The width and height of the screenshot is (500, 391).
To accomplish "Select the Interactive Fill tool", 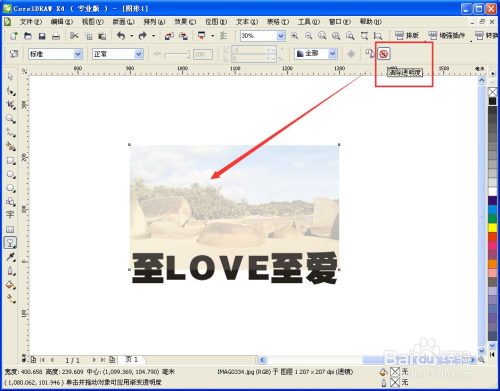I will pyautogui.click(x=10, y=299).
